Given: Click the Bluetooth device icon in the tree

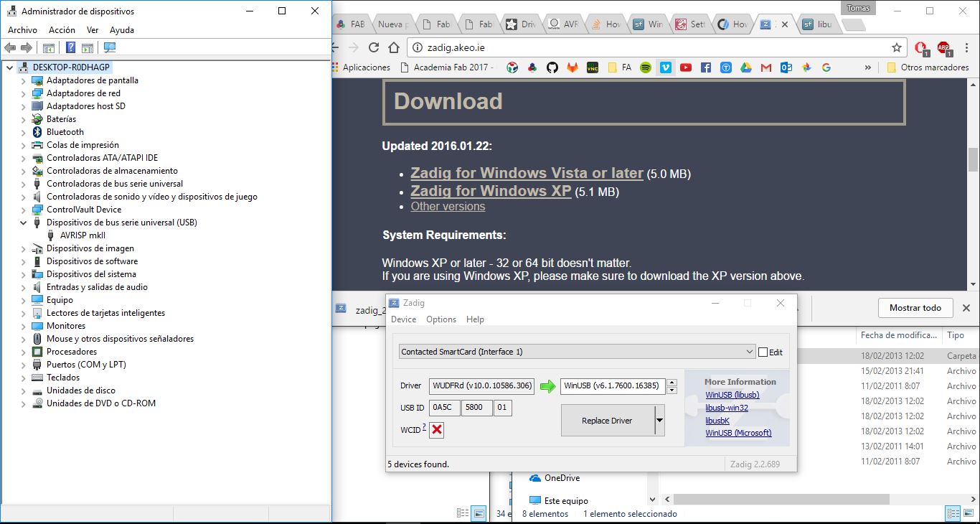Looking at the screenshot, I should [38, 132].
